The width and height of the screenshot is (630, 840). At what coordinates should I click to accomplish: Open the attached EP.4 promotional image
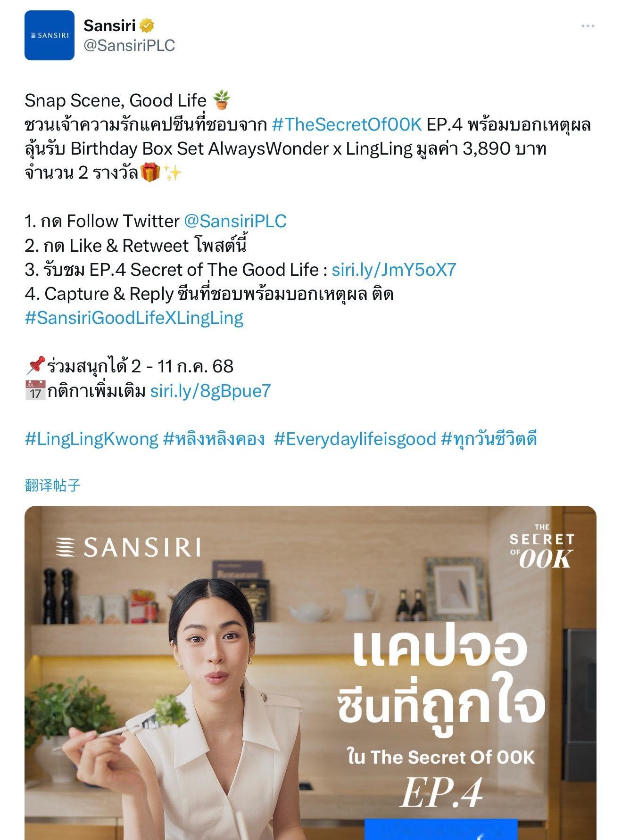point(310,673)
